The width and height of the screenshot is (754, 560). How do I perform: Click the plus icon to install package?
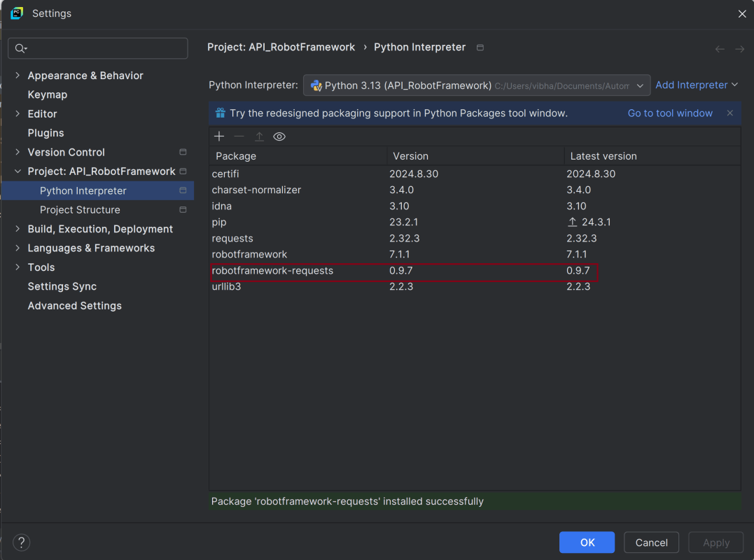pos(219,136)
